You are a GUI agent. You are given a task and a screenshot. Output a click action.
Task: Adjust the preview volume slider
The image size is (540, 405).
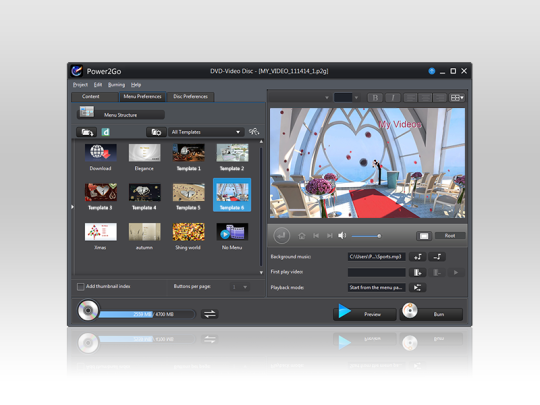[366, 236]
